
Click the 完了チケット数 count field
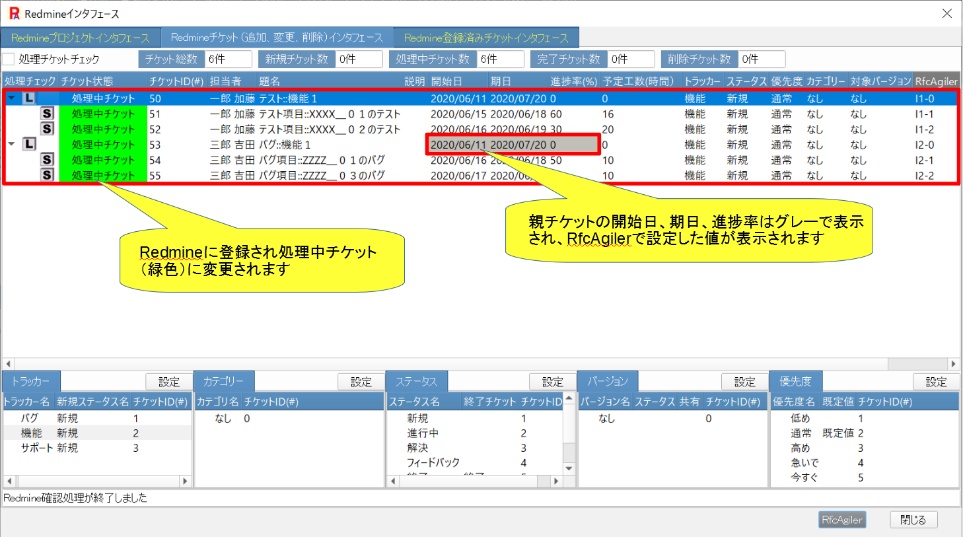tap(631, 59)
